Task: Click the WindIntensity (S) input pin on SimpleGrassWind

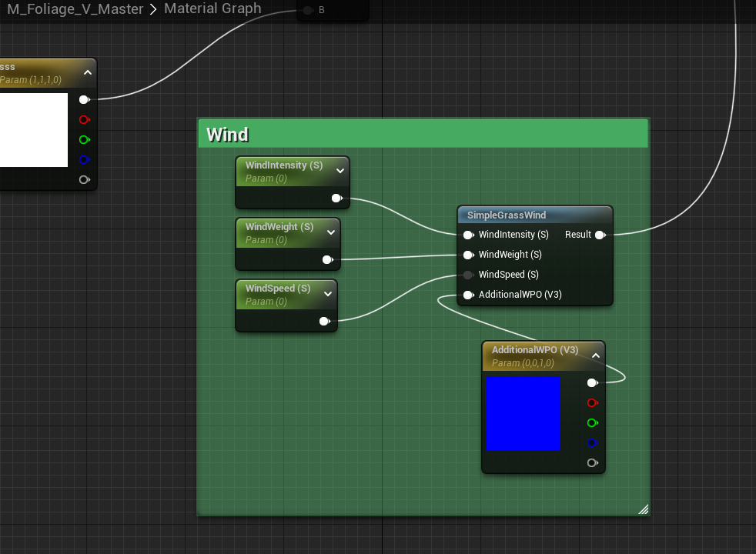Action: click(x=468, y=235)
